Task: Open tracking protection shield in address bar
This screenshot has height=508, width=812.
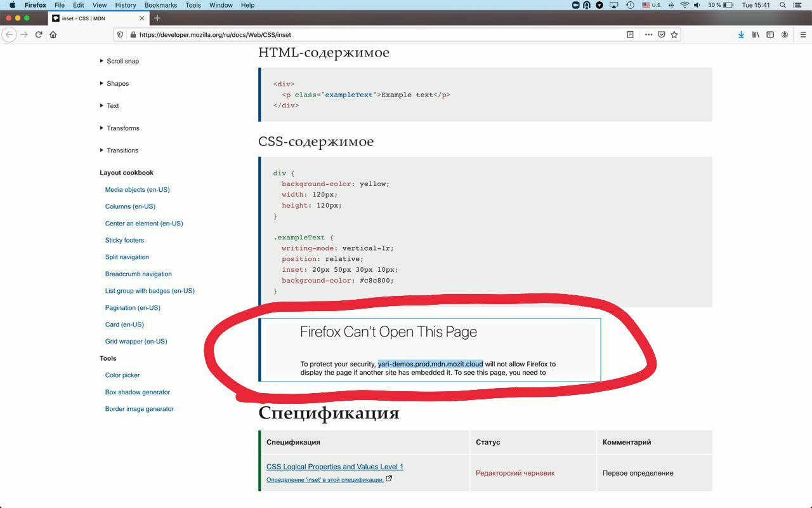Action: pyautogui.click(x=121, y=35)
